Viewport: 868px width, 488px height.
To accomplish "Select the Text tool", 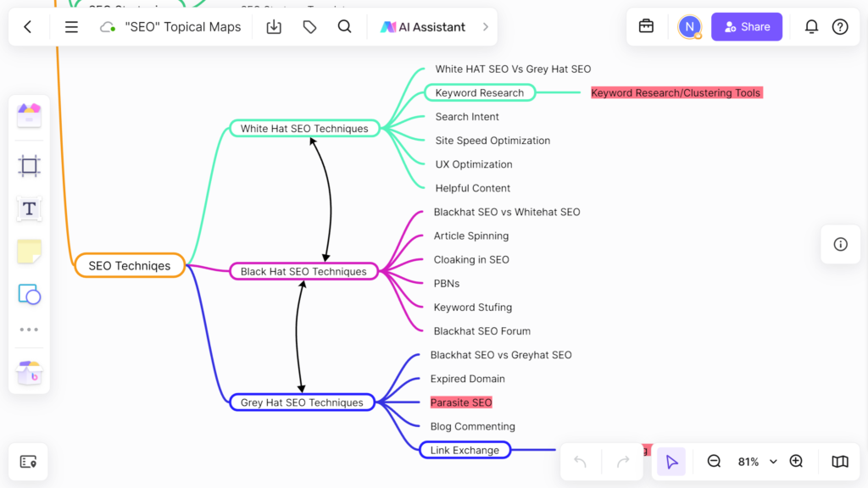I will click(30, 208).
